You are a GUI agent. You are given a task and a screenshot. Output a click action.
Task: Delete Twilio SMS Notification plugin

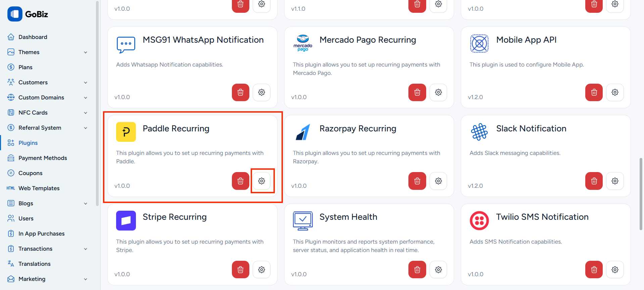pyautogui.click(x=594, y=270)
